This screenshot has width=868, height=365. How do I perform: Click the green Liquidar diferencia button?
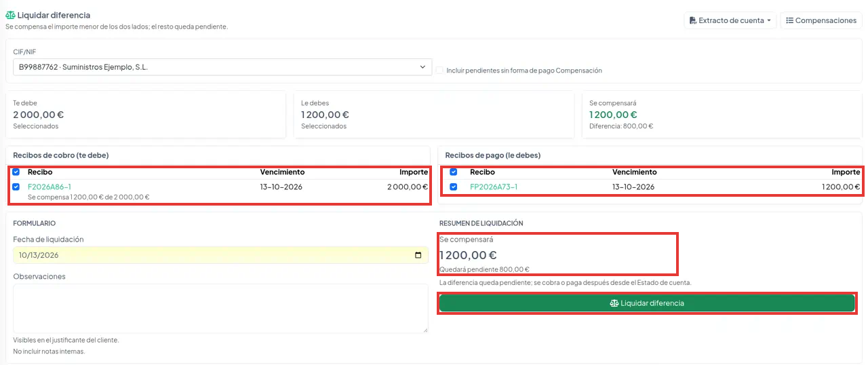click(647, 303)
